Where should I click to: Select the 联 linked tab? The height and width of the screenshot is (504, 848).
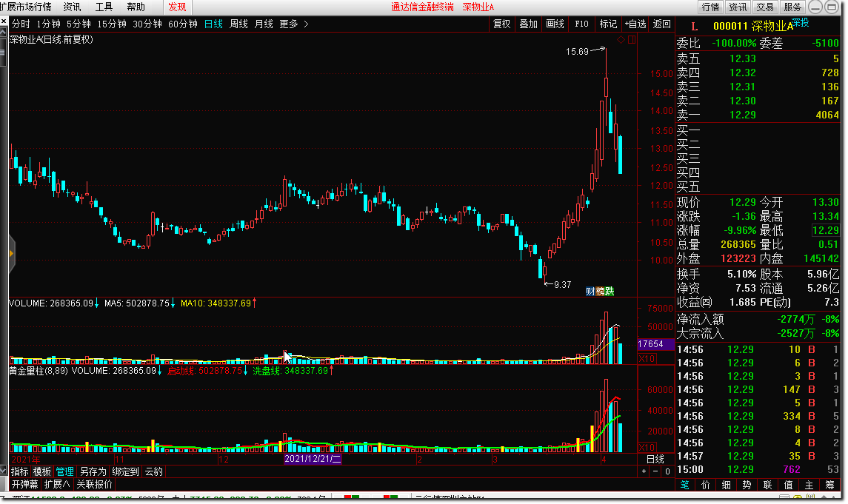click(767, 485)
